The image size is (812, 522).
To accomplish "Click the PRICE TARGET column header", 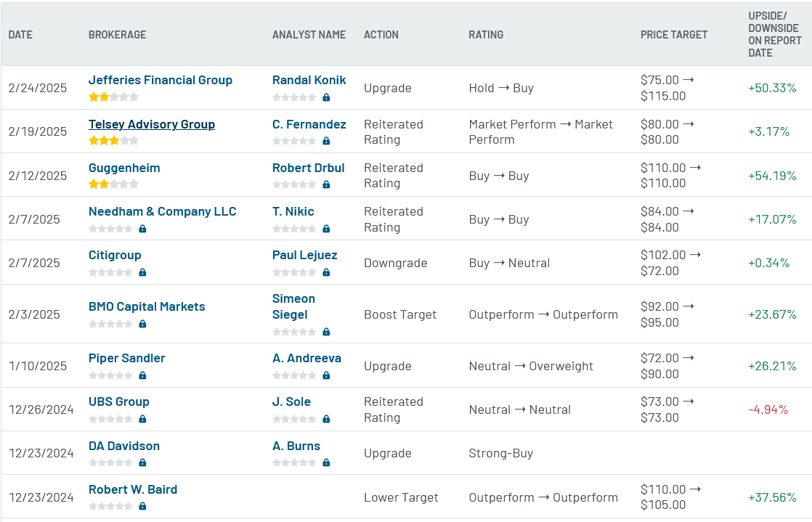I will (674, 35).
